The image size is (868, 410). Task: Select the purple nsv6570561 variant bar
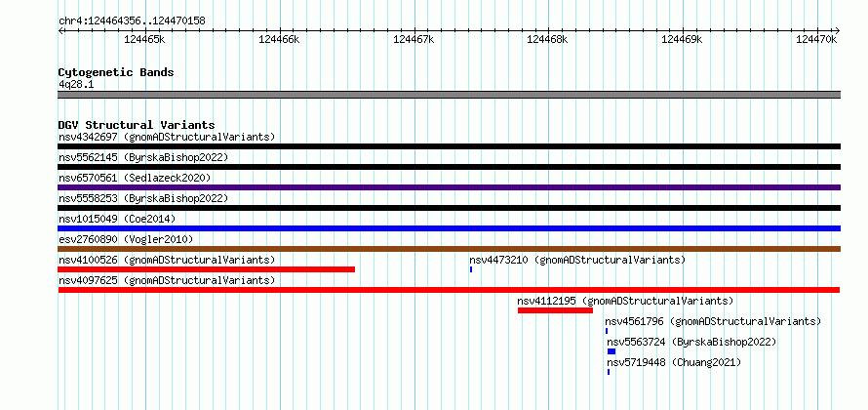pyautogui.click(x=449, y=187)
